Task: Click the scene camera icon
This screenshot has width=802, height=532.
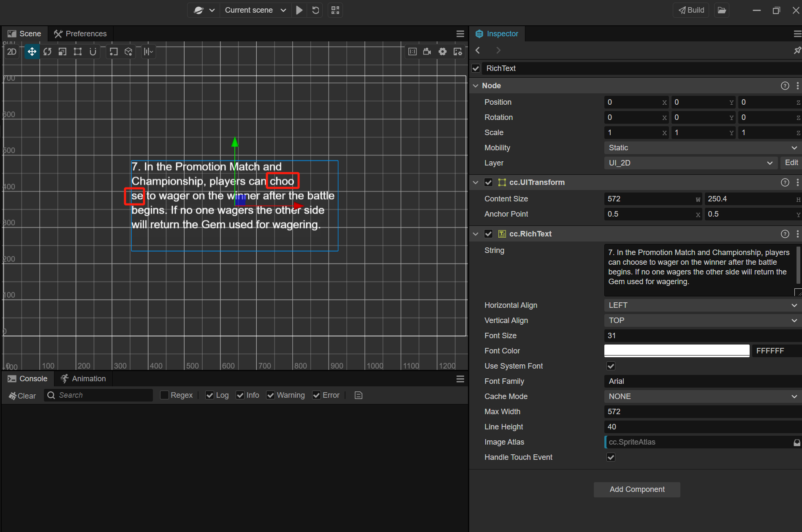Action: 427,52
